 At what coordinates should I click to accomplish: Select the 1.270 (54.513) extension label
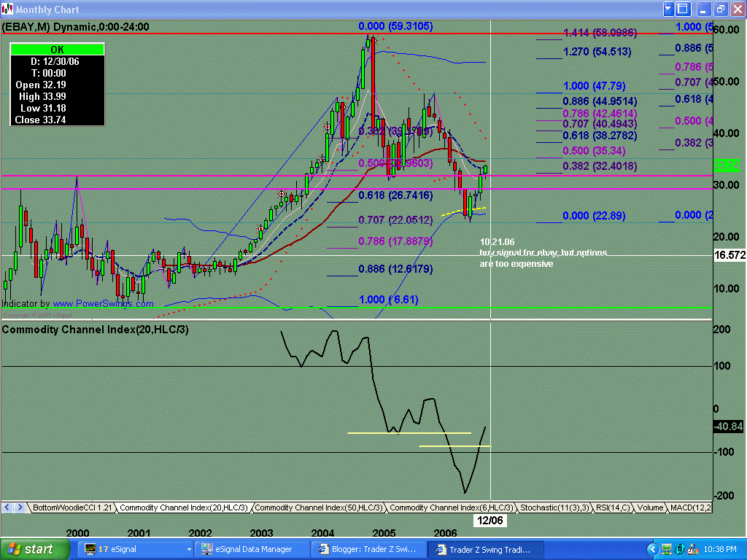click(597, 52)
